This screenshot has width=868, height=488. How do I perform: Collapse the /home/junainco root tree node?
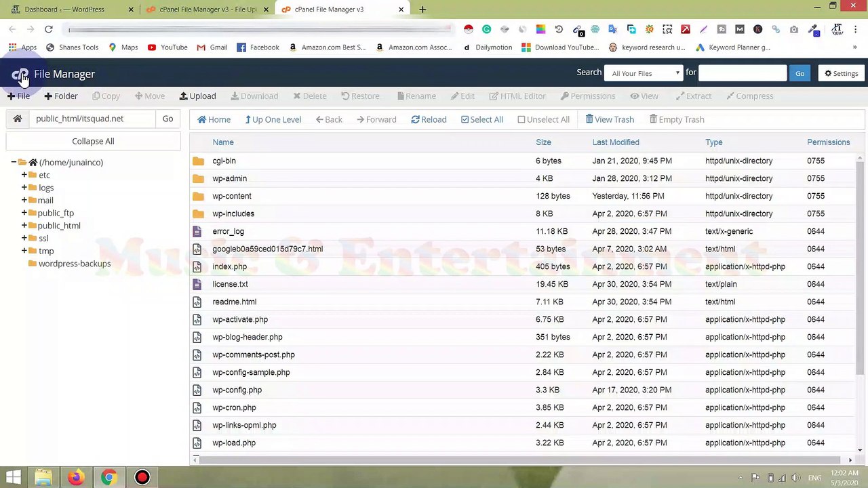[x=14, y=163]
